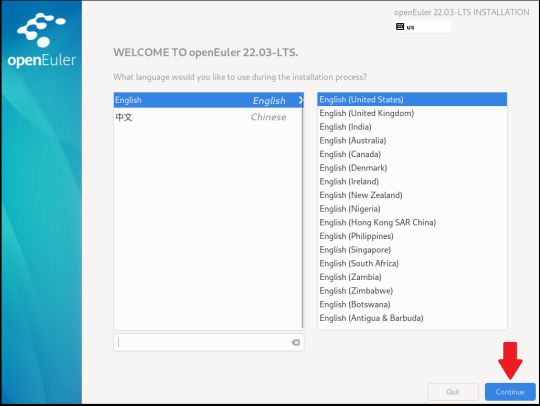Viewport: 540px width, 406px height.
Task: Select 中文 Chinese language row
Action: [208, 117]
